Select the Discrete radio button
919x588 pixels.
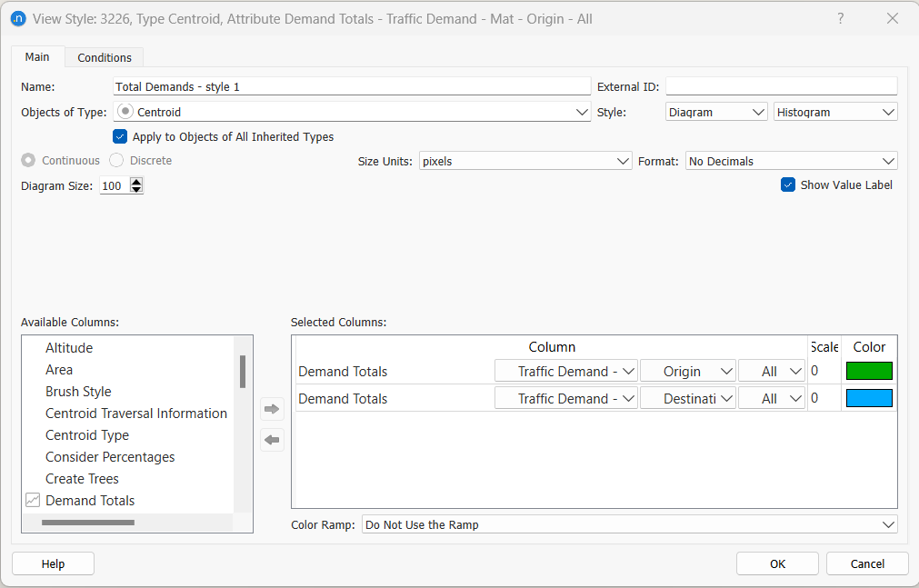click(x=116, y=161)
